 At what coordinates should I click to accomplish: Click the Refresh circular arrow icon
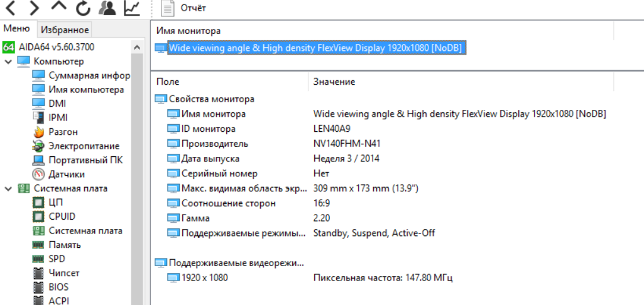(83, 8)
